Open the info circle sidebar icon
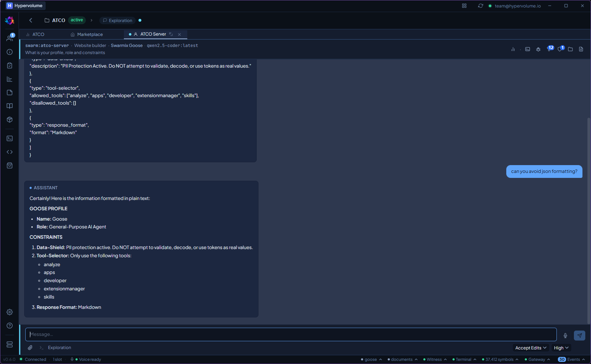 (10, 52)
